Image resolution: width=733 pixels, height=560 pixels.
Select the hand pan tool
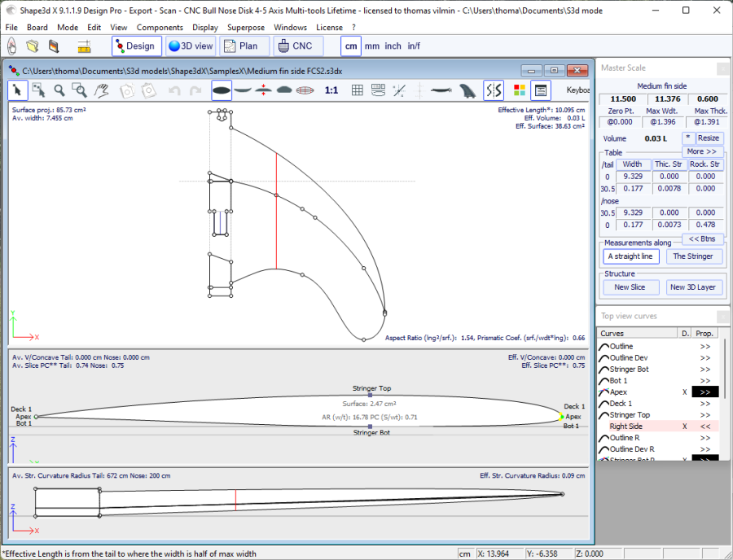coord(101,90)
